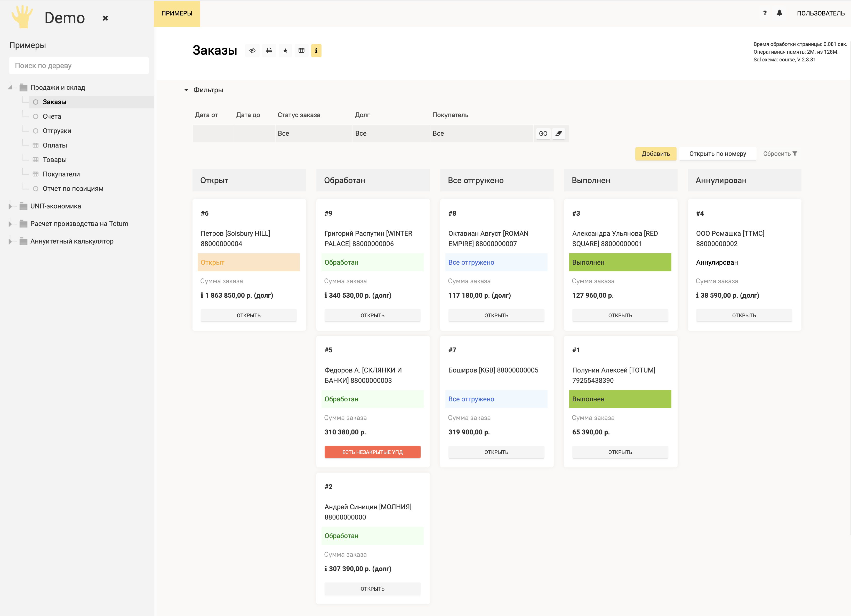Click yellow info icon beside Заказы
This screenshot has height=616, width=851.
(x=316, y=50)
